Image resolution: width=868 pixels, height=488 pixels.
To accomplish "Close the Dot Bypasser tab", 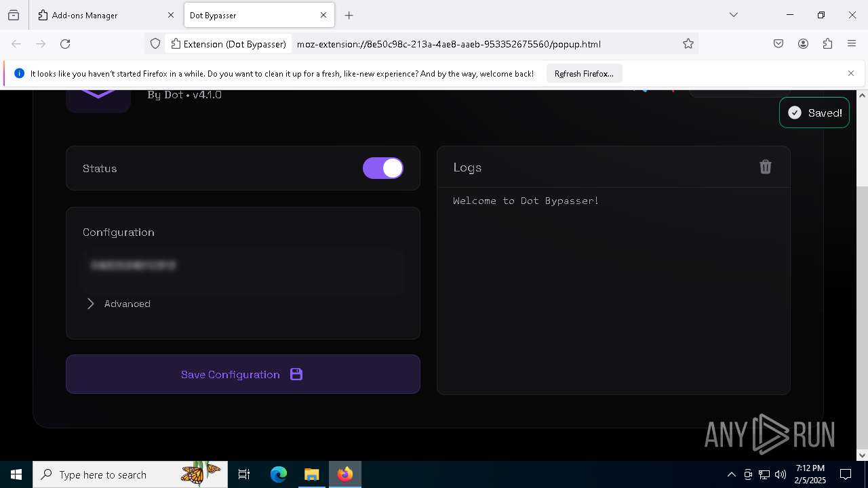I will tap(323, 15).
